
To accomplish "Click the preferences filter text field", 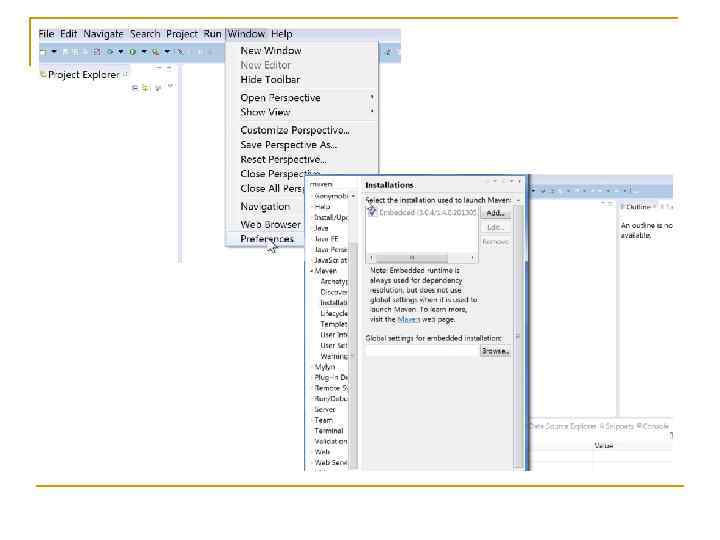I will point(332,184).
